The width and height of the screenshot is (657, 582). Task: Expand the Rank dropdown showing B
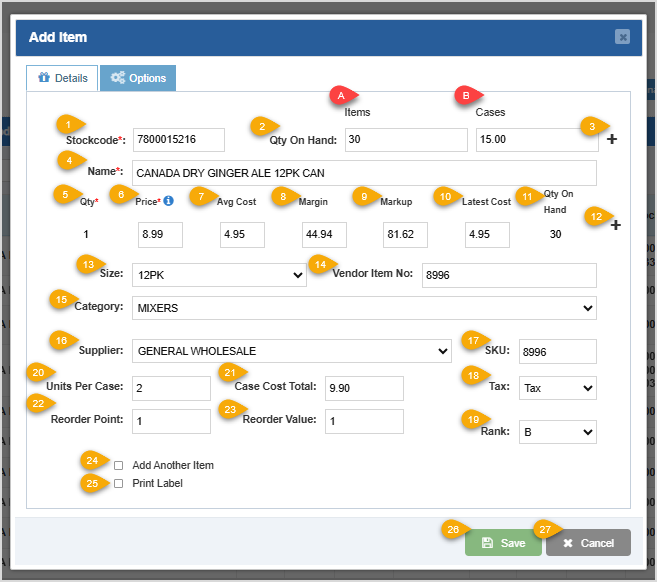(x=558, y=432)
